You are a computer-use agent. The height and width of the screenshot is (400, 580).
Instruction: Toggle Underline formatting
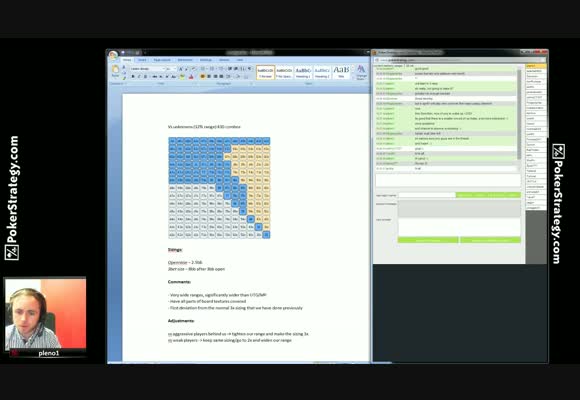click(145, 77)
